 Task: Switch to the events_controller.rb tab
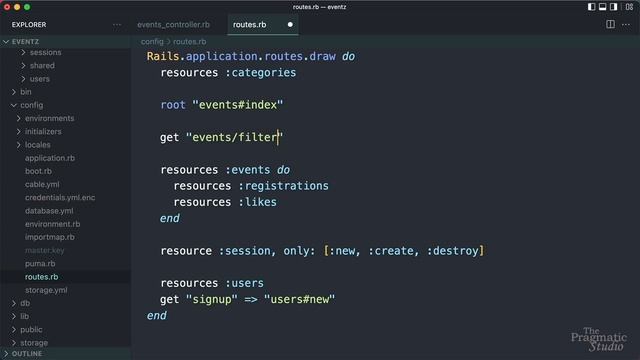coord(173,24)
